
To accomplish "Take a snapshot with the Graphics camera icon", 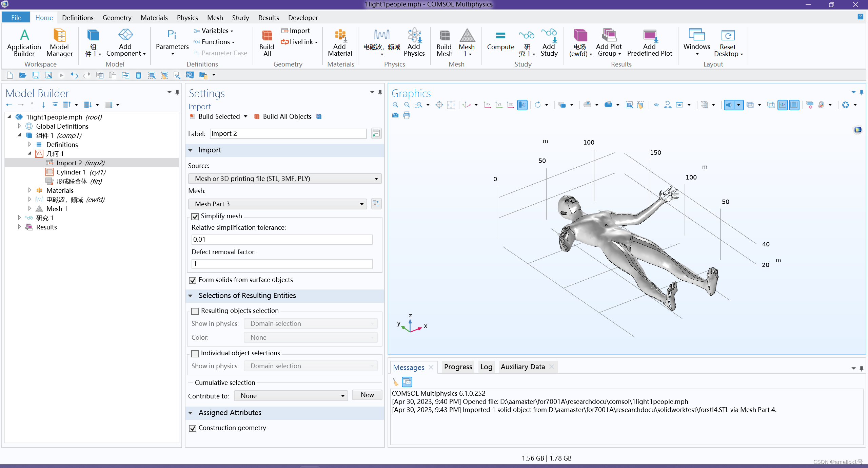I will point(395,115).
